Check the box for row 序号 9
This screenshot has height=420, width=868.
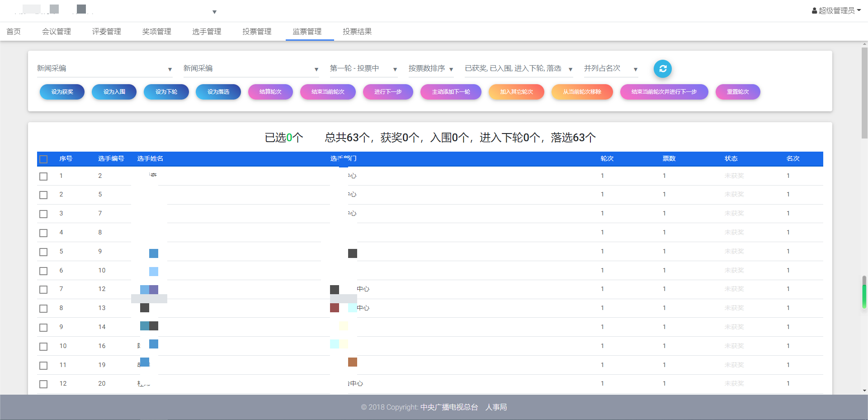click(43, 328)
